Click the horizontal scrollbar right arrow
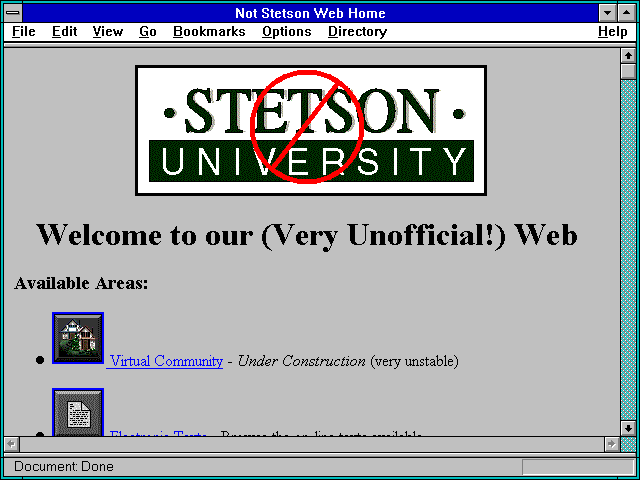Screen dimensions: 640x480 [x=611, y=444]
